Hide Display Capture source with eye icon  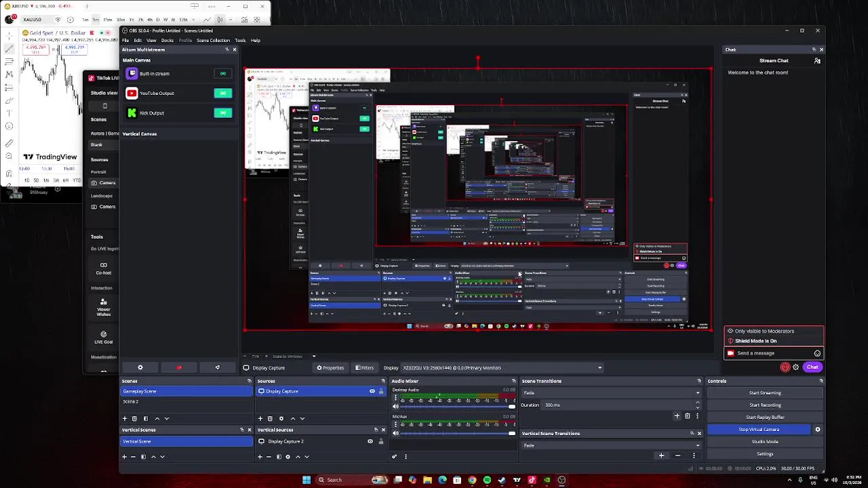(372, 391)
